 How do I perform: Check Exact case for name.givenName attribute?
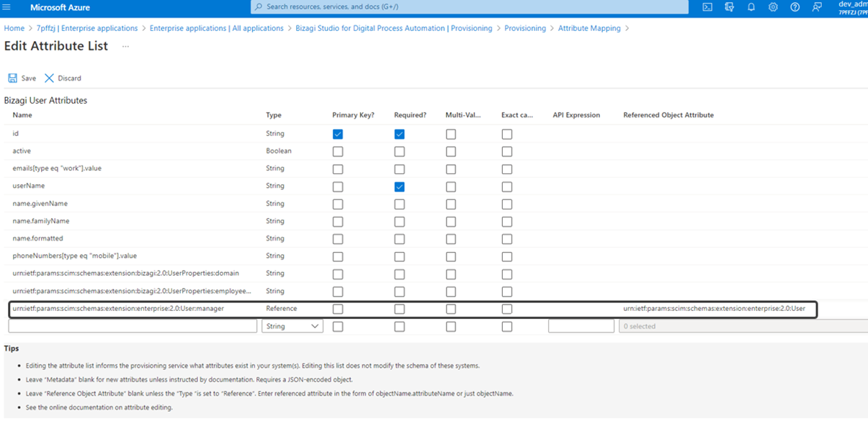(x=507, y=204)
